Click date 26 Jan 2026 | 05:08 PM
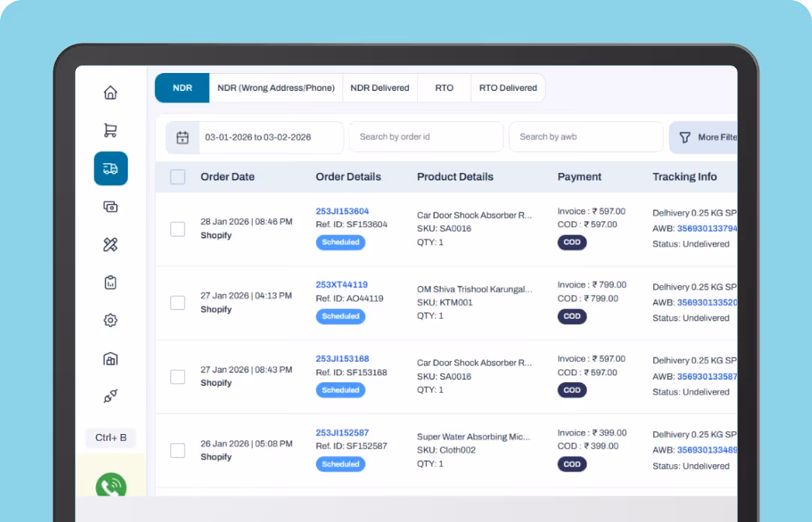This screenshot has height=522, width=812. pos(247,444)
